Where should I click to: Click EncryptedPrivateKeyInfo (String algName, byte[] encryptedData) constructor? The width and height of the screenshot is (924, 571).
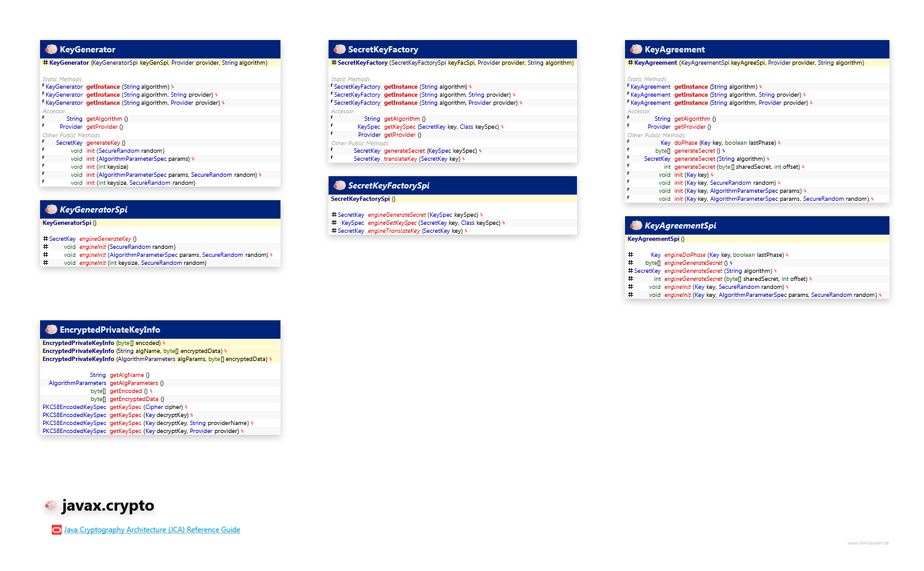tap(160, 351)
